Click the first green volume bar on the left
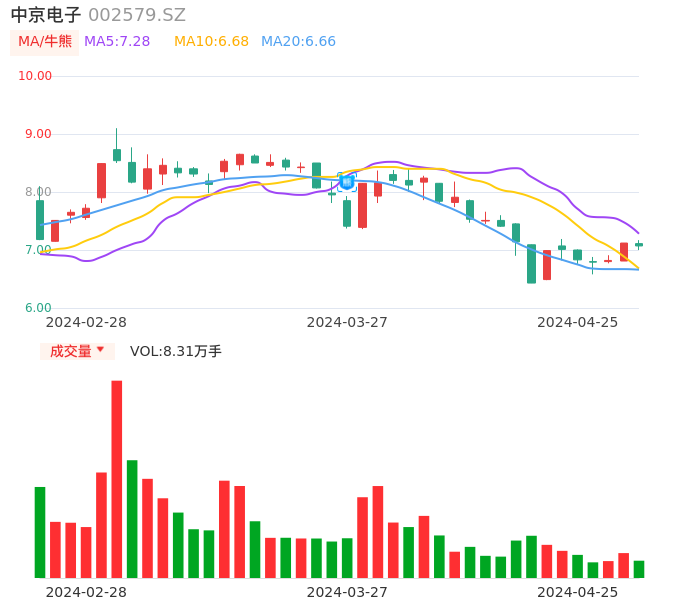 tap(40, 532)
